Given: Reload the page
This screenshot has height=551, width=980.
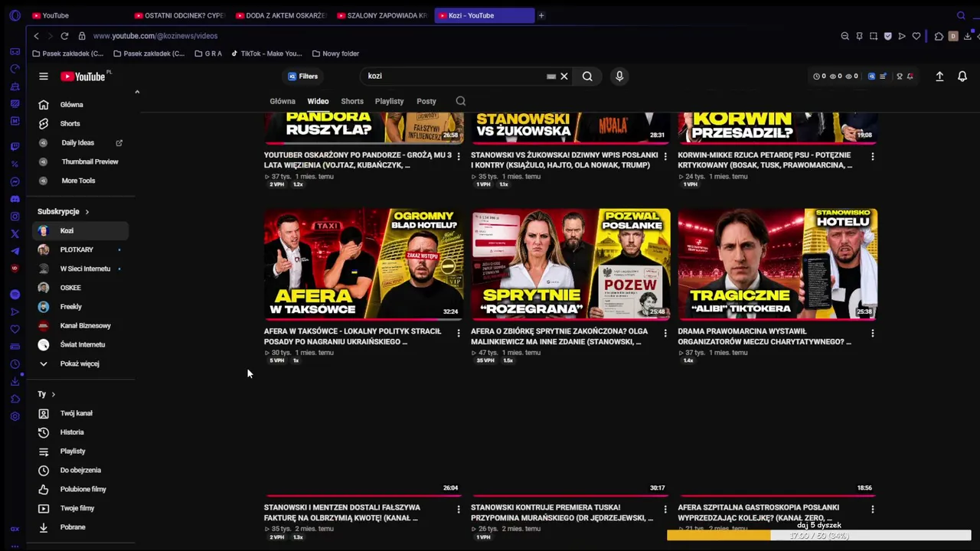Looking at the screenshot, I should click(64, 36).
